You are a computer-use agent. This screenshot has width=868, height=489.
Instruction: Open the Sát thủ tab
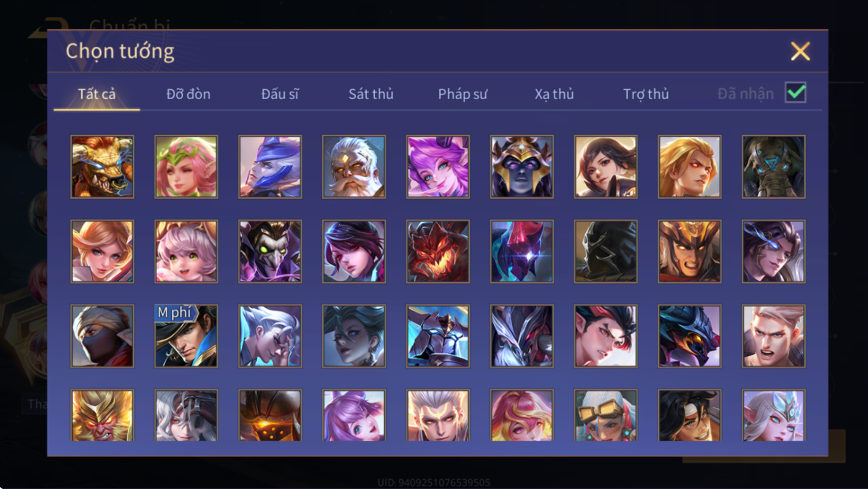(371, 94)
